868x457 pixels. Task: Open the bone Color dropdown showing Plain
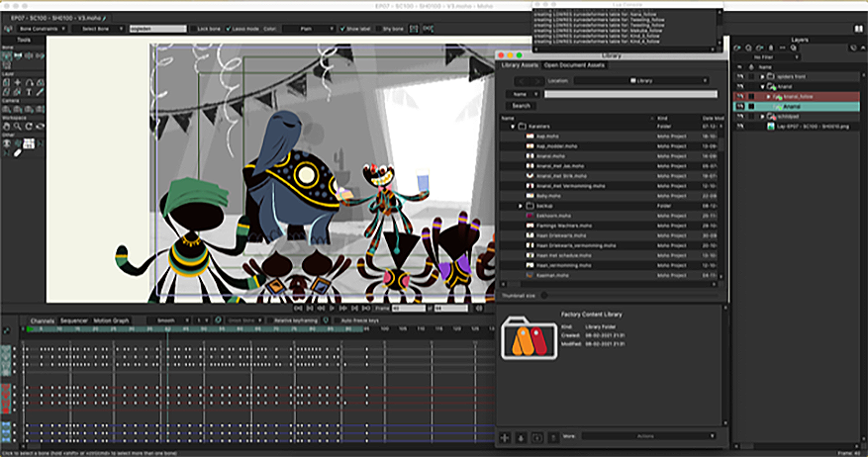point(309,29)
